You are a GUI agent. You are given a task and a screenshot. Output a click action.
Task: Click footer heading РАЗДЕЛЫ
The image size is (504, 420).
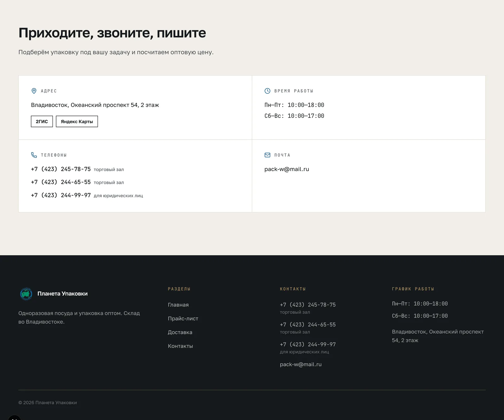(x=179, y=289)
